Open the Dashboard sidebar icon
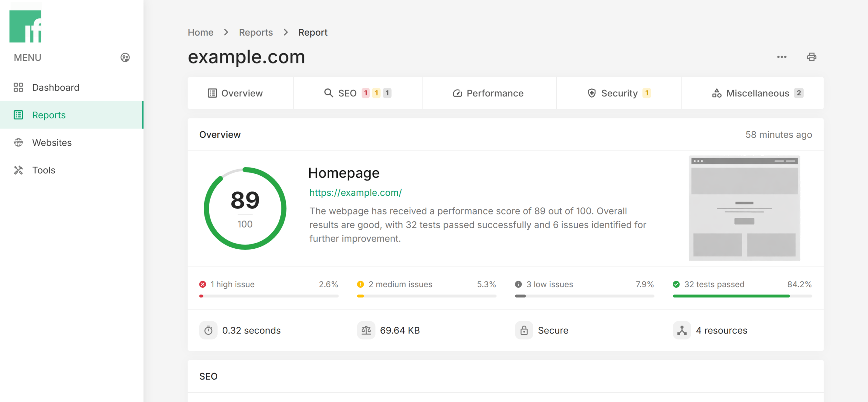This screenshot has width=868, height=402. [x=18, y=87]
